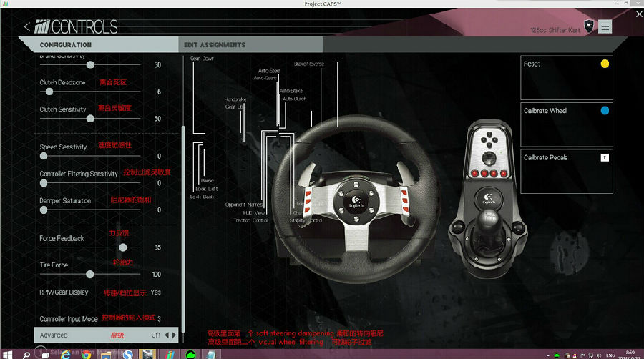Click the system tray clock

click(x=630, y=355)
